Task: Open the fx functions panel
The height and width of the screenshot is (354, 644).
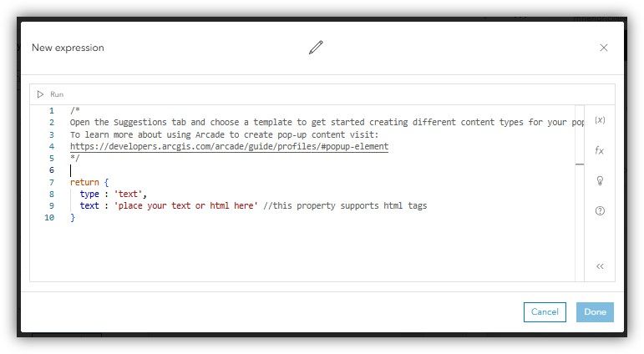Action: click(600, 150)
